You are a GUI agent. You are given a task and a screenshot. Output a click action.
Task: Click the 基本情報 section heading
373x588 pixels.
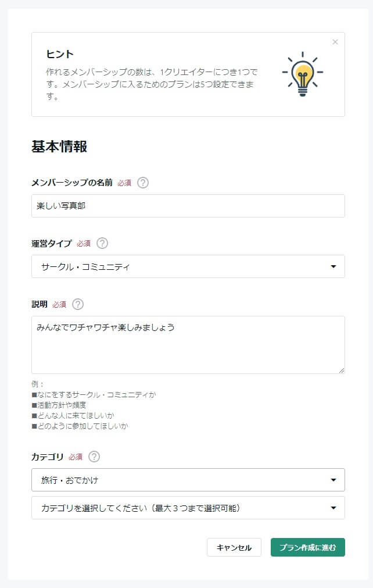59,147
